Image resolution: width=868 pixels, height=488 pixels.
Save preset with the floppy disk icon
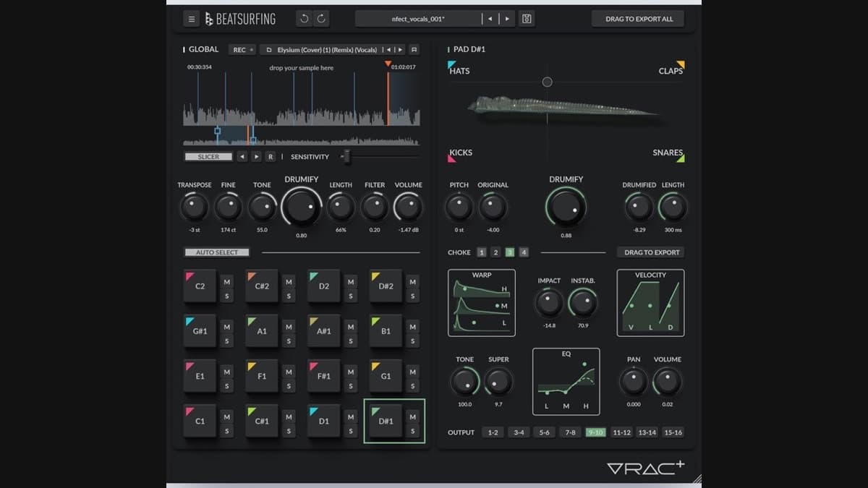coord(527,19)
